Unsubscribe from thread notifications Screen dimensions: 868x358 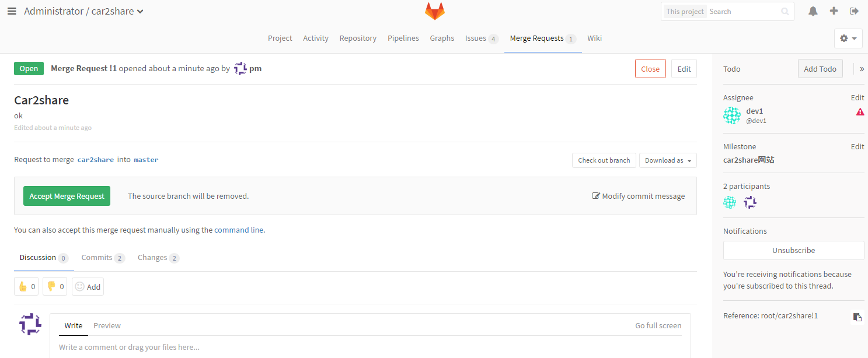[793, 250]
